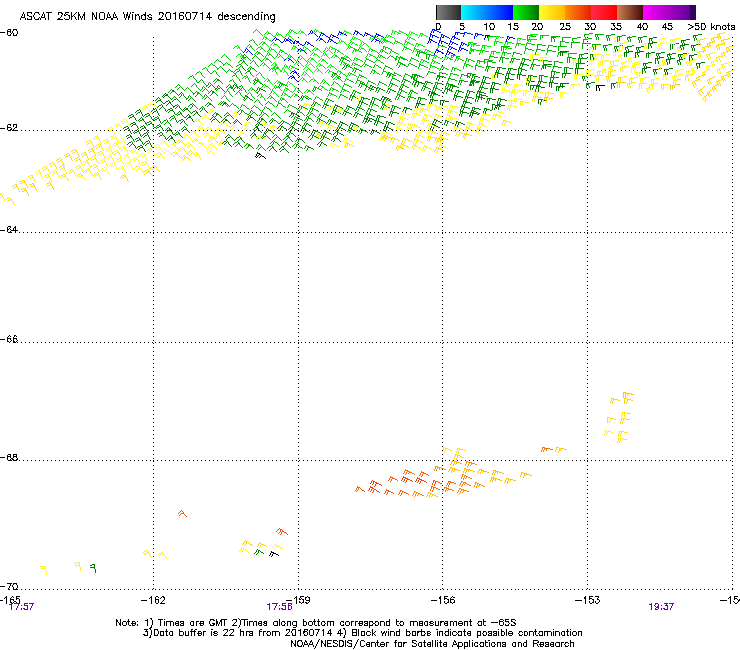The height and width of the screenshot is (650, 740).
Task: Click the "-62" latitude label
Action: point(9,128)
